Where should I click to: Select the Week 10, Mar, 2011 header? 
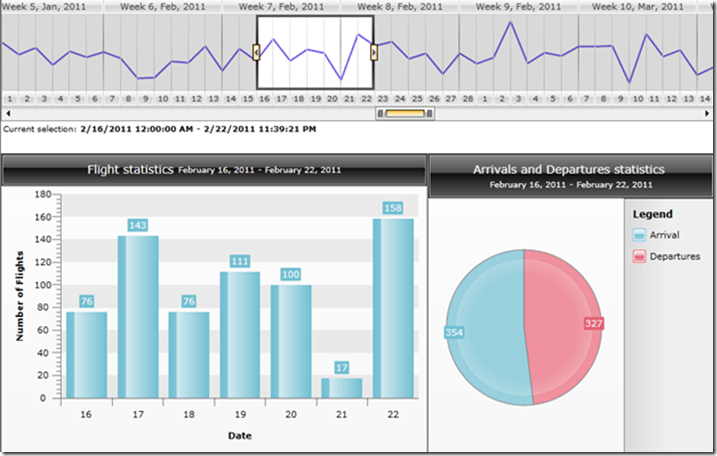[637, 7]
